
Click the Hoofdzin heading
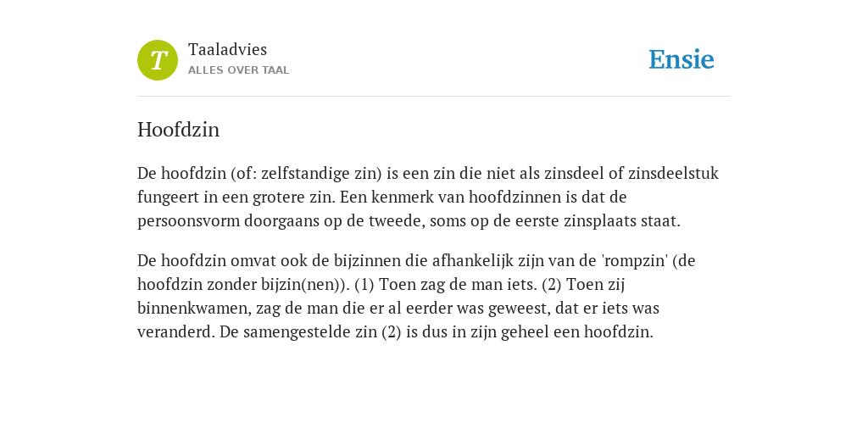[x=178, y=130]
